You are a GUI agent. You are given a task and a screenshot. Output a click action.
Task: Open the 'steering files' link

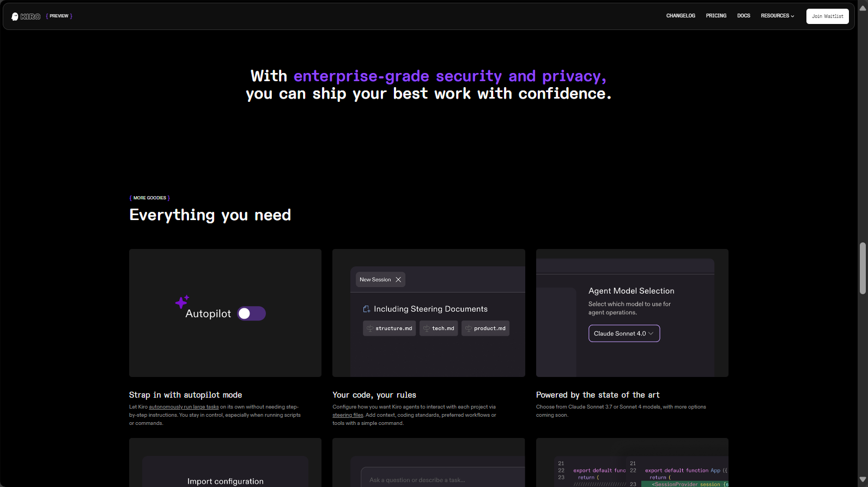coord(348,415)
